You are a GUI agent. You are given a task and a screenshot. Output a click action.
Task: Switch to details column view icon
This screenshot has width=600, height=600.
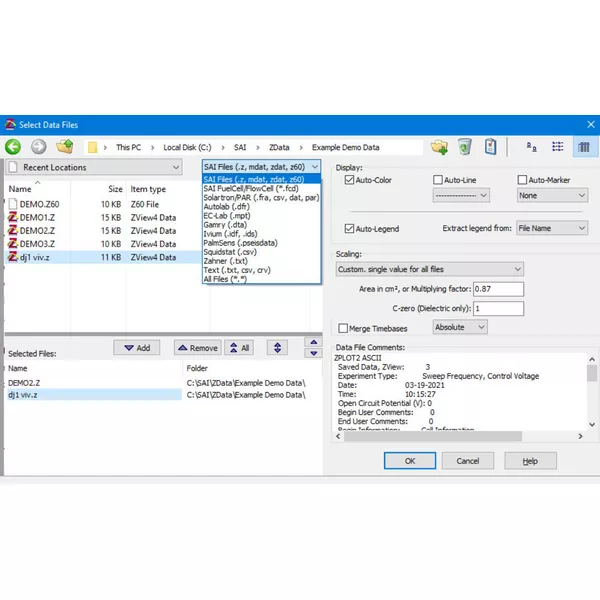click(584, 147)
